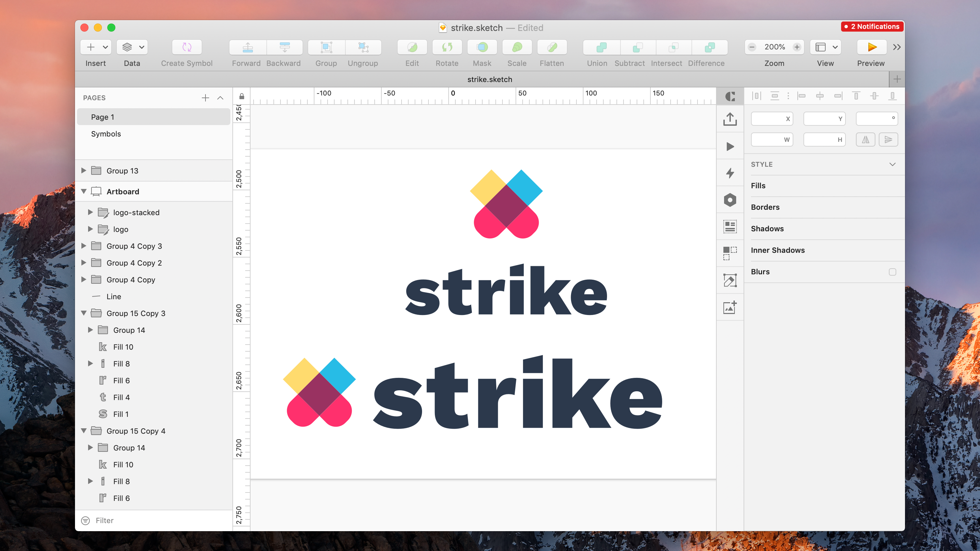Click the add image plugin icon
Viewport: 980px width, 551px height.
click(x=730, y=307)
